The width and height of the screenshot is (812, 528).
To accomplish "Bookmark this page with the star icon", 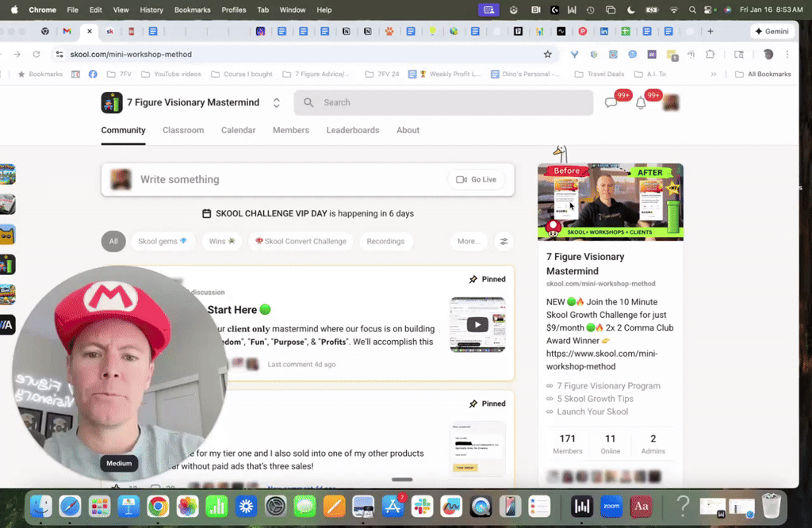I will pyautogui.click(x=548, y=55).
